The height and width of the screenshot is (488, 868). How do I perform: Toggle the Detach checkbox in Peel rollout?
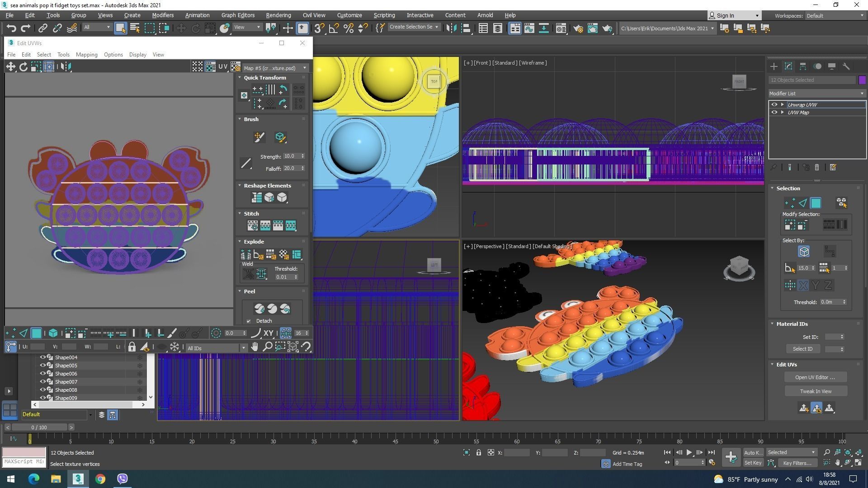tap(249, 321)
